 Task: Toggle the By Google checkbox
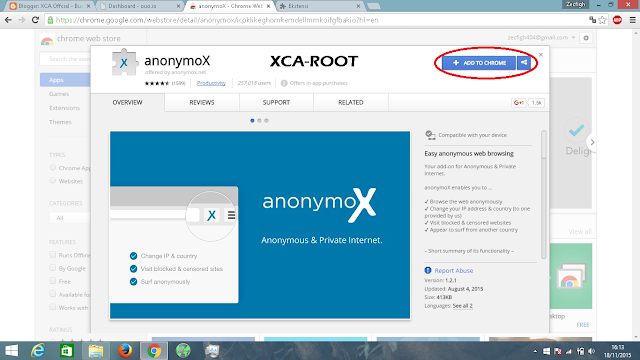52,268
